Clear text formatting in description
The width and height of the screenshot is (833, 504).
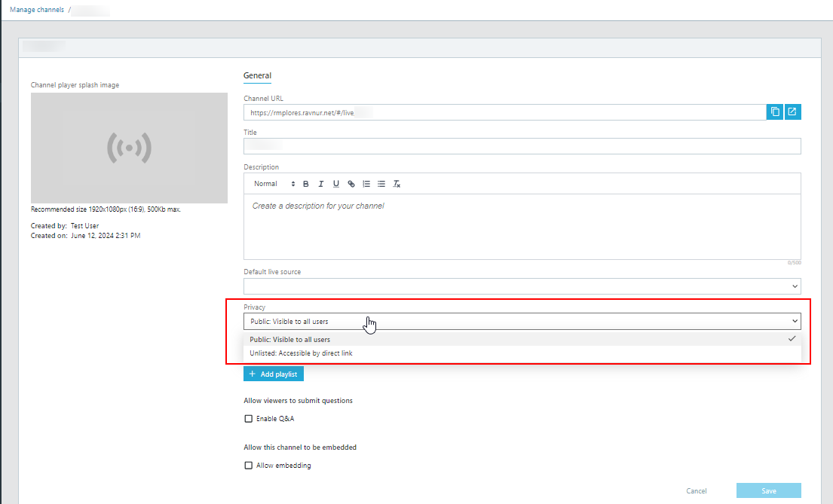tap(397, 184)
